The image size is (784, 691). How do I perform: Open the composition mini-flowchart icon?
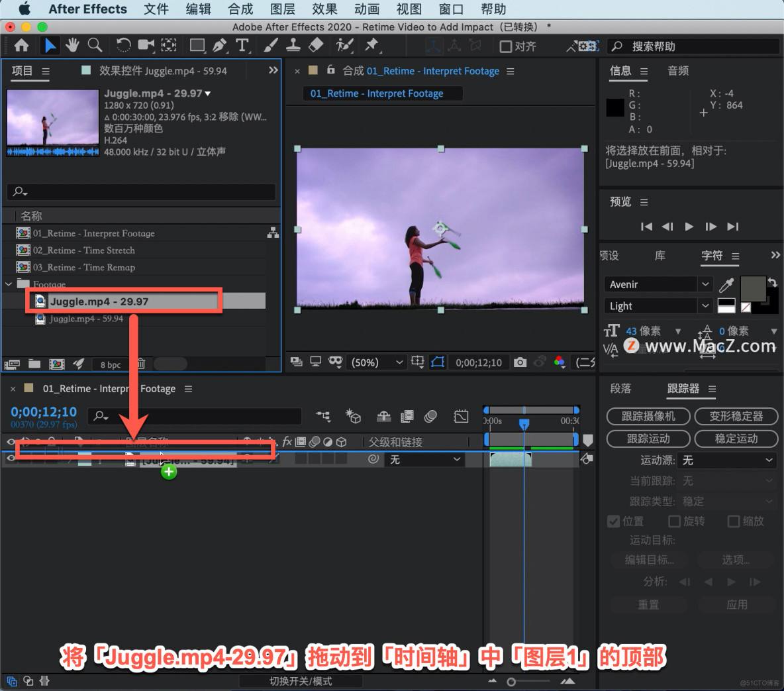[x=323, y=415]
